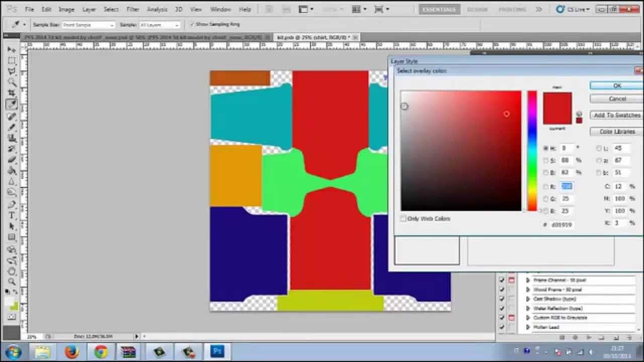
Task: Select the H hue radio button
Action: click(546, 148)
